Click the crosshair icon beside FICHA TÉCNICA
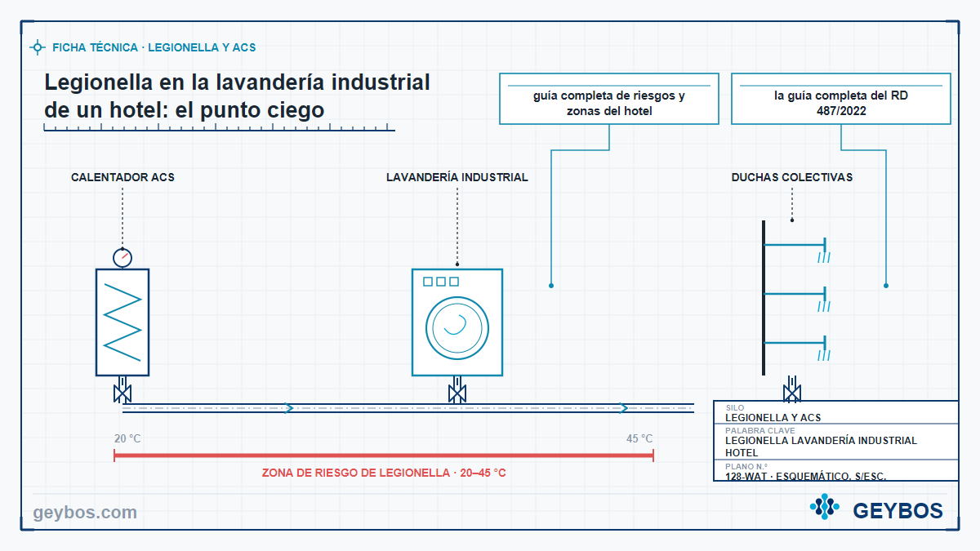The height and width of the screenshot is (551, 980). pos(37,47)
